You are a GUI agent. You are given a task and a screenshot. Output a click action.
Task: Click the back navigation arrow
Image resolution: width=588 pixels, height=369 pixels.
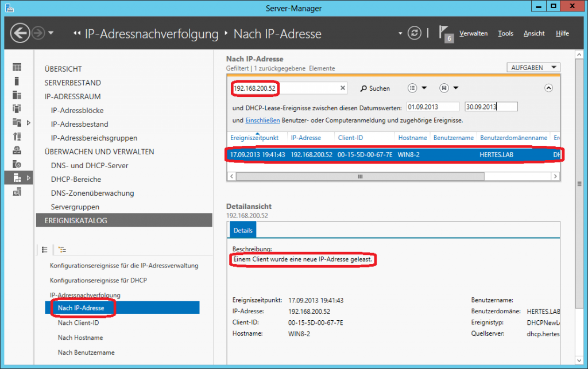pos(21,33)
